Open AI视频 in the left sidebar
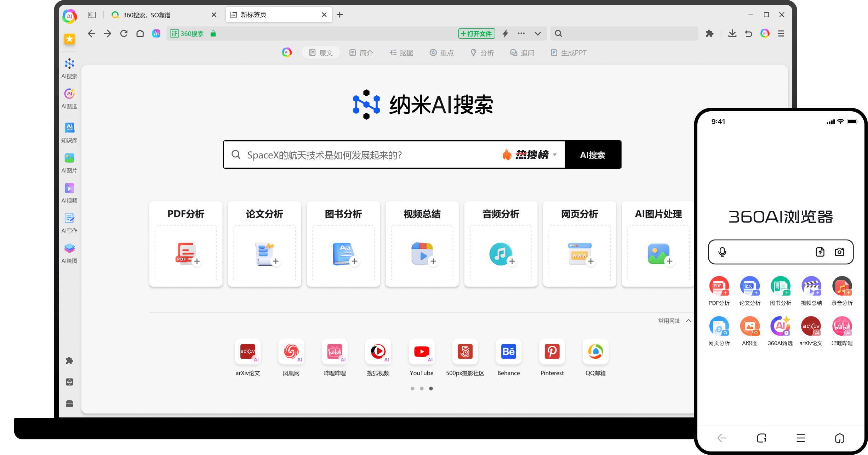Viewport: 868px width, 455px height. pyautogui.click(x=69, y=193)
